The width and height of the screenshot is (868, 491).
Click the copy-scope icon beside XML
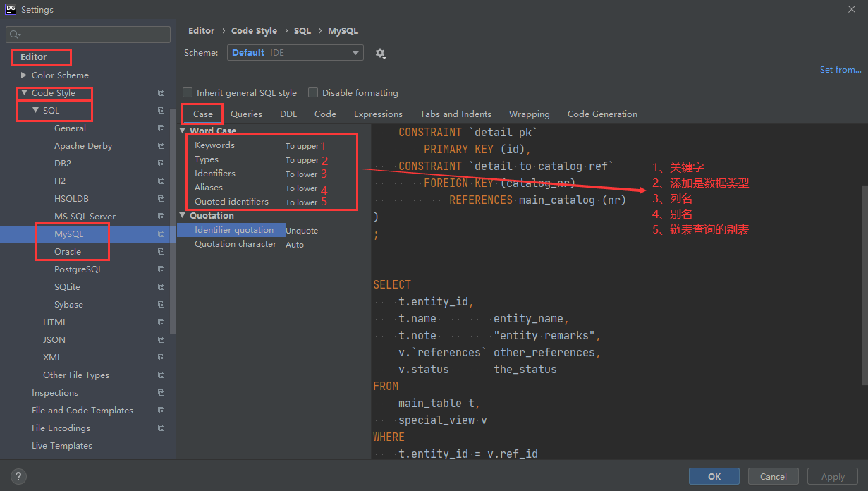pyautogui.click(x=161, y=358)
